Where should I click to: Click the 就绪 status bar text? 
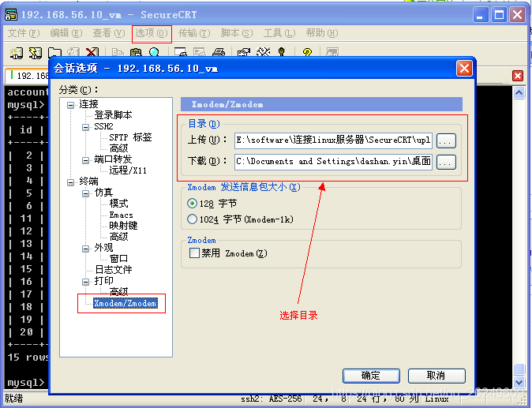(13, 399)
